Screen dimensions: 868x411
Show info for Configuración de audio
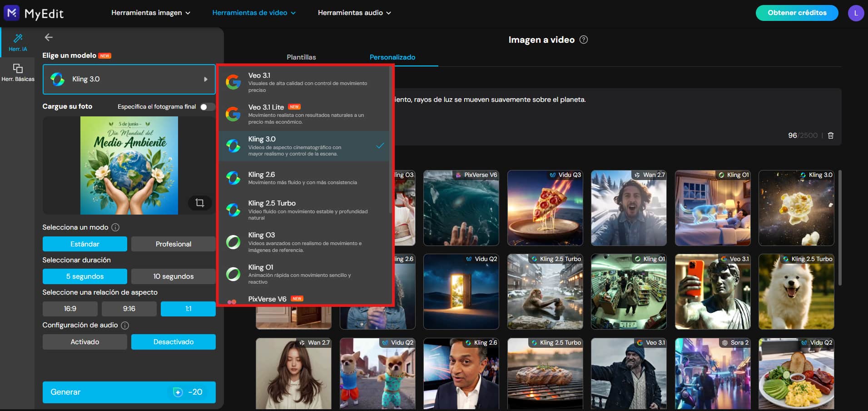click(125, 326)
